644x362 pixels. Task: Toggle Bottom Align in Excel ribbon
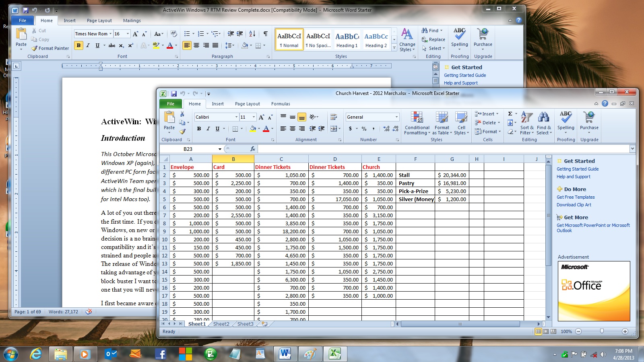tap(302, 117)
